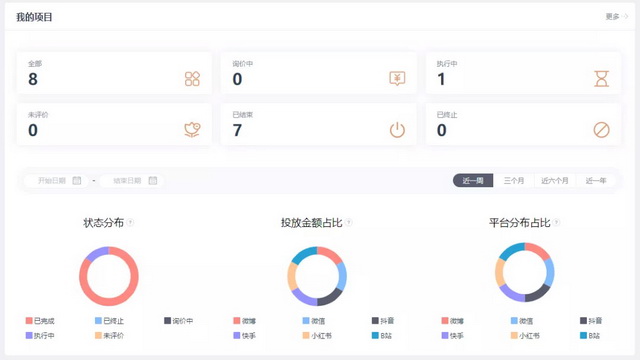Click help icon beside 平台分布占比 title

(x=556, y=222)
